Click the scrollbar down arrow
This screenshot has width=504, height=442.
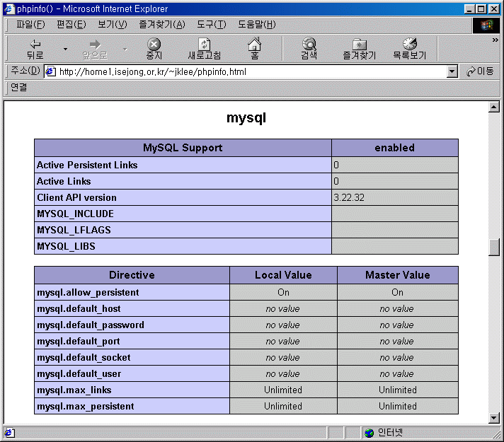point(494,418)
